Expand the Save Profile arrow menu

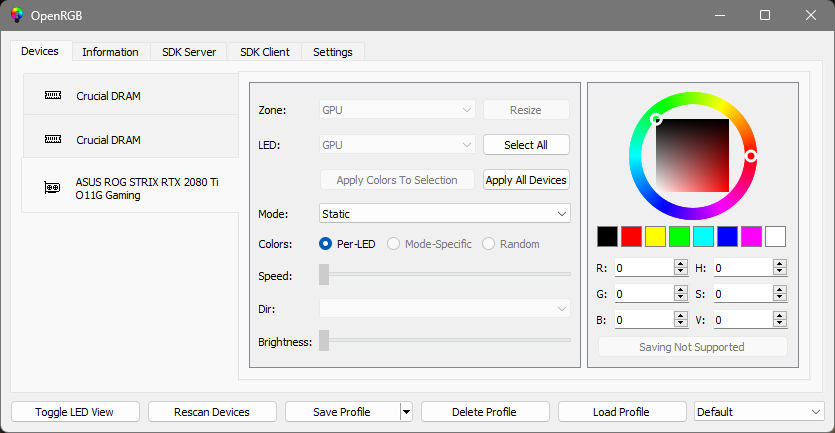406,412
